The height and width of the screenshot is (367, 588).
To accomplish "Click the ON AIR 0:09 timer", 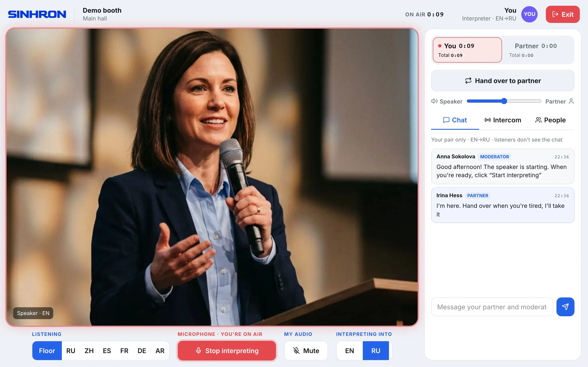I will tap(424, 14).
